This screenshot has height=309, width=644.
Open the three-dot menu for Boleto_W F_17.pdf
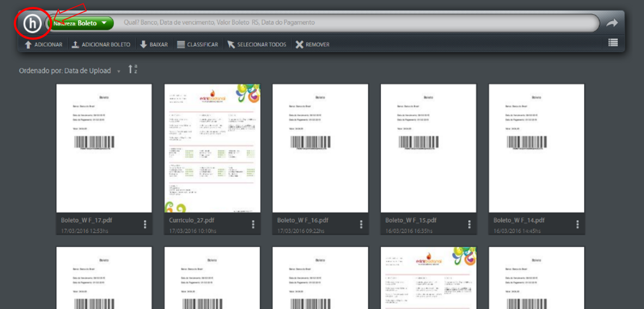click(145, 224)
